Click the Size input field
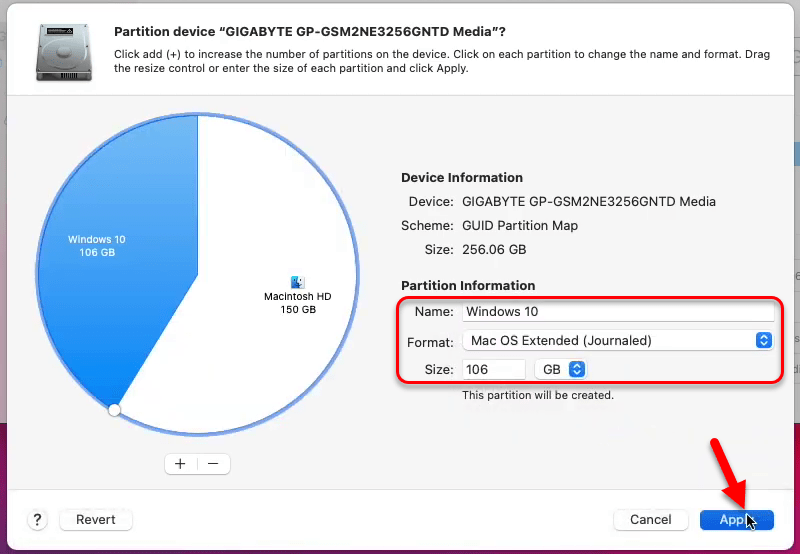The image size is (800, 554). (493, 369)
